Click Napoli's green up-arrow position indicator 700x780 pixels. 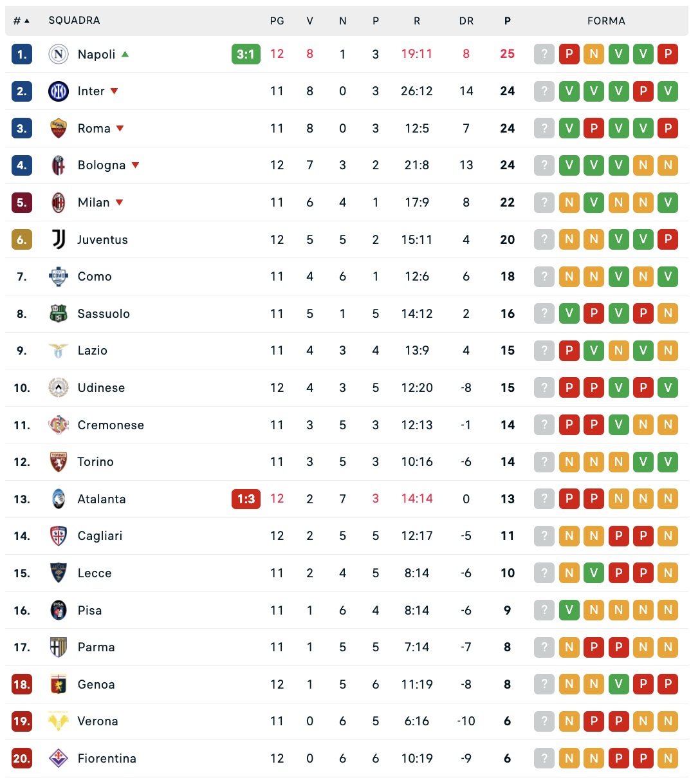click(125, 54)
